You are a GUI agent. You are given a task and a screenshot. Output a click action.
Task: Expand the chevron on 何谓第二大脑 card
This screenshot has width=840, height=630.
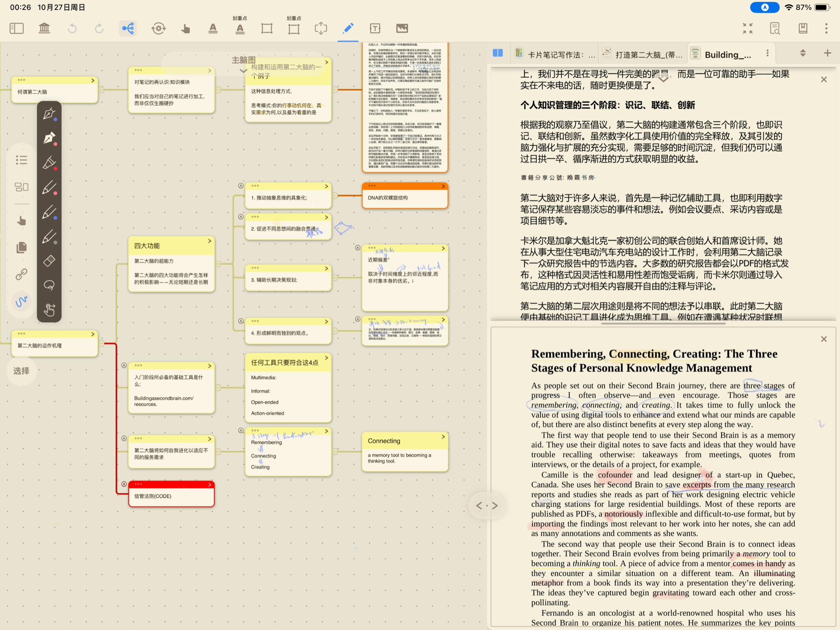(93, 80)
